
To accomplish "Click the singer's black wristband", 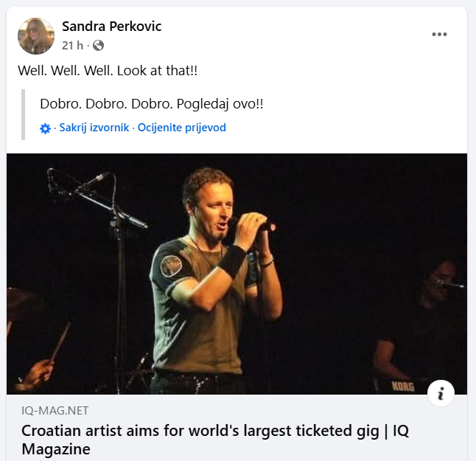I will pyautogui.click(x=234, y=261).
